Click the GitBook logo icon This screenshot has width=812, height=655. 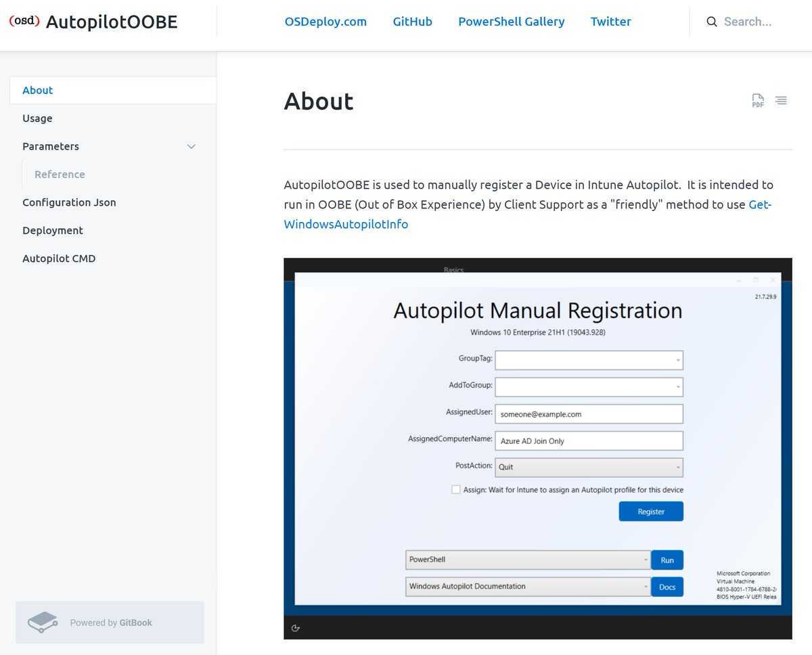click(43, 623)
